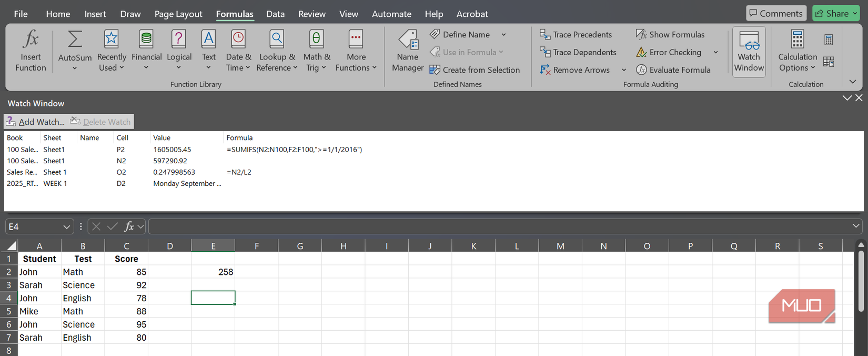
Task: Open the File tab
Action: point(21,14)
